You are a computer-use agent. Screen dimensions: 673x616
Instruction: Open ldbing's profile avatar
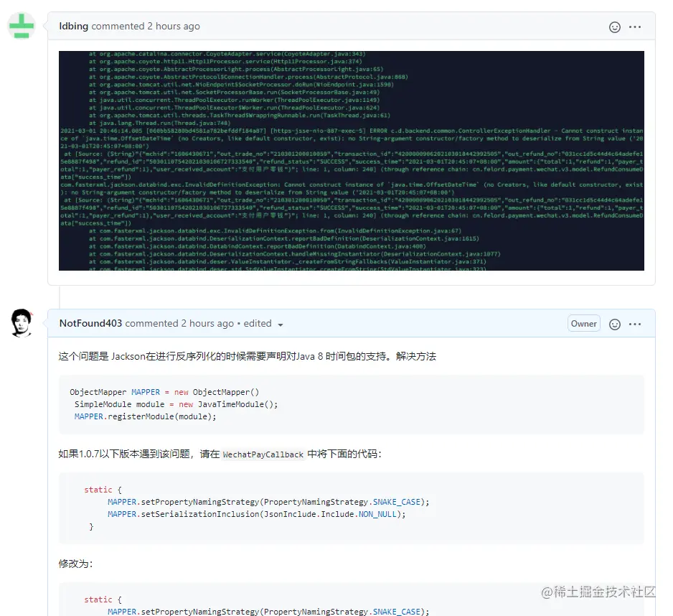pyautogui.click(x=21, y=26)
